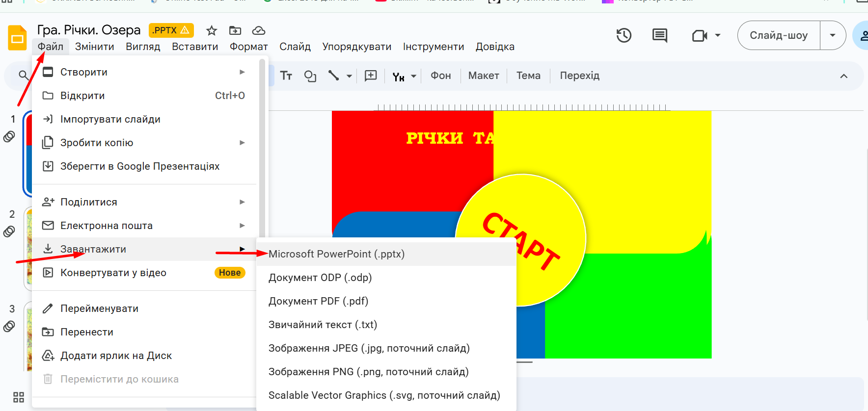Collapse the toolbar with chevron arrow
This screenshot has width=868, height=411.
[x=844, y=76]
